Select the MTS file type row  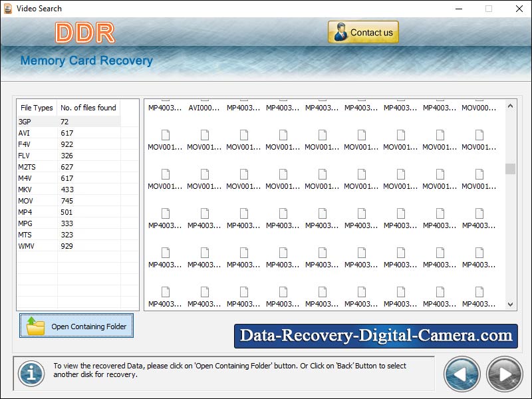(x=69, y=235)
